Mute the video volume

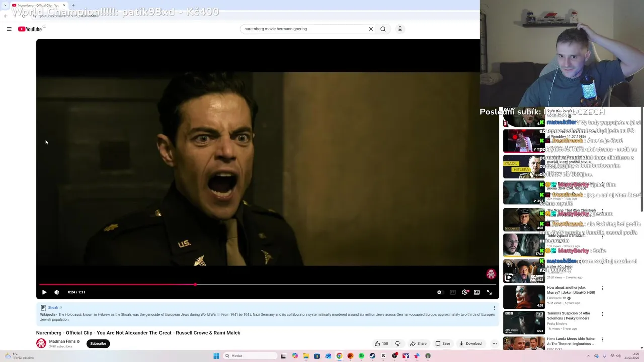point(57,292)
